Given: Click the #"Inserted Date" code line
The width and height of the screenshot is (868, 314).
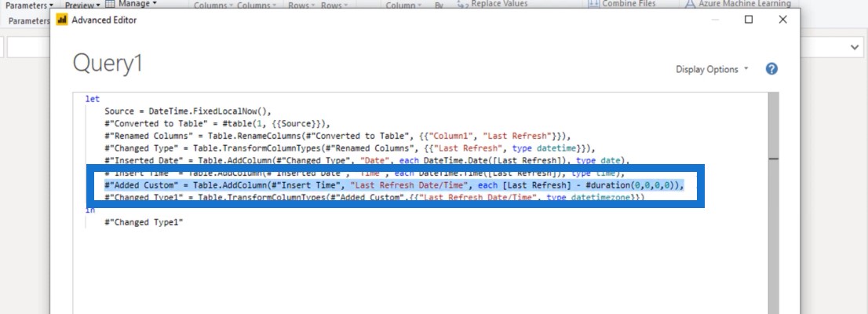Looking at the screenshot, I should pos(367,161).
